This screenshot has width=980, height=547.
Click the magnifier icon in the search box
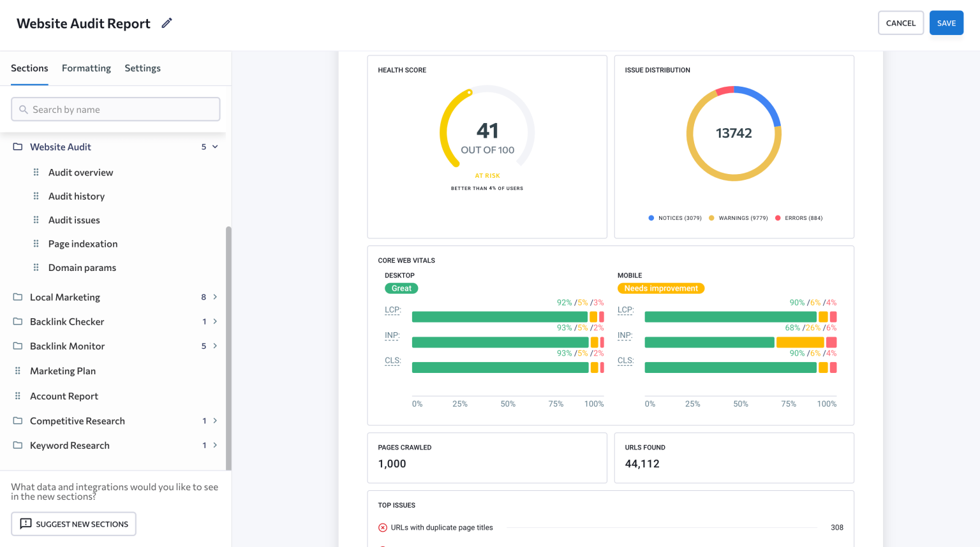[x=24, y=110]
